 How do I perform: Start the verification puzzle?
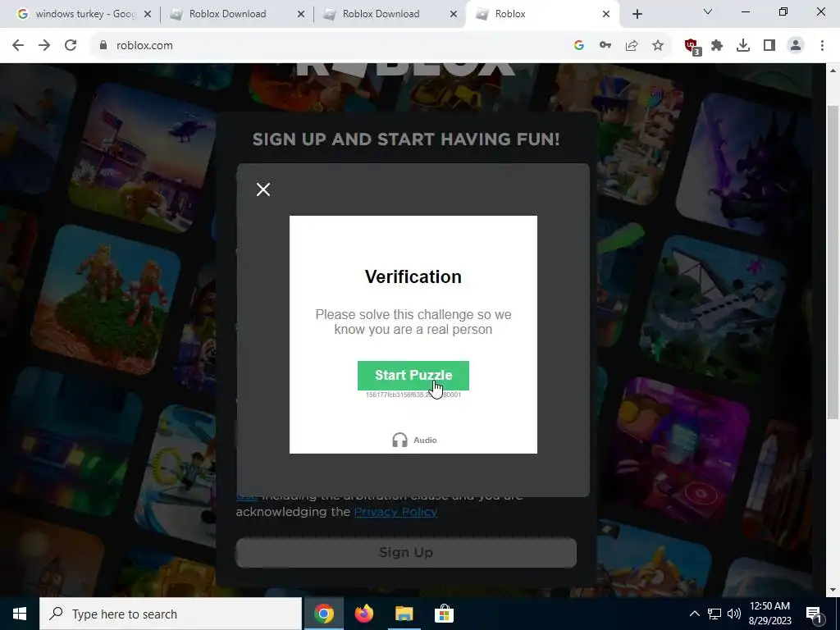point(413,375)
